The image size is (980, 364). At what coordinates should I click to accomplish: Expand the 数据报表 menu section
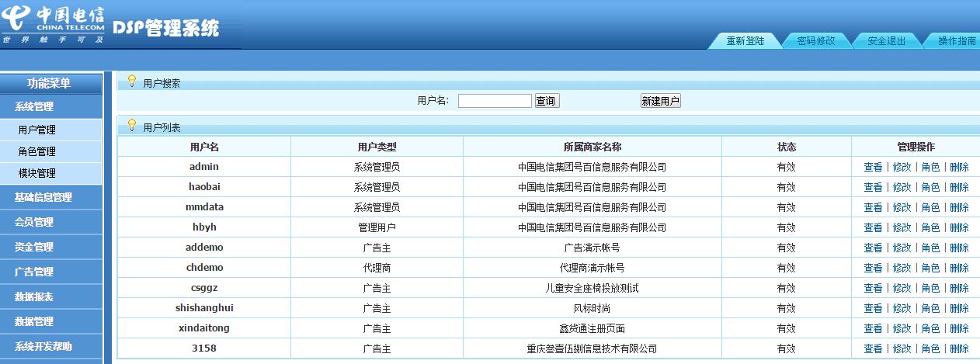tap(51, 296)
